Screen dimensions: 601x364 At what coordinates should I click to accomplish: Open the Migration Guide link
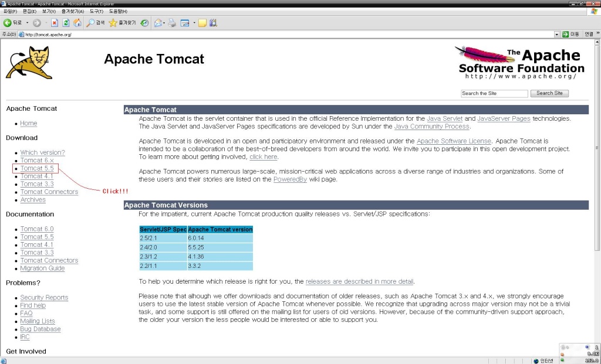(x=42, y=268)
